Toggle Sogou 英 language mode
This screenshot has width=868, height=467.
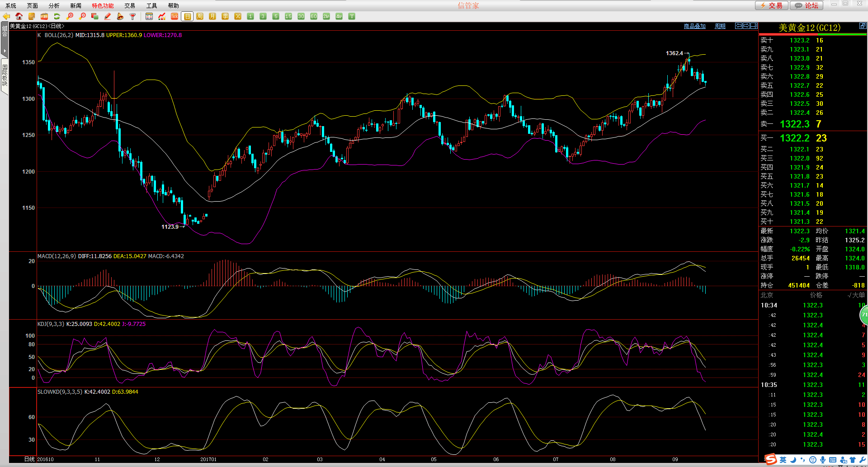pos(783,459)
